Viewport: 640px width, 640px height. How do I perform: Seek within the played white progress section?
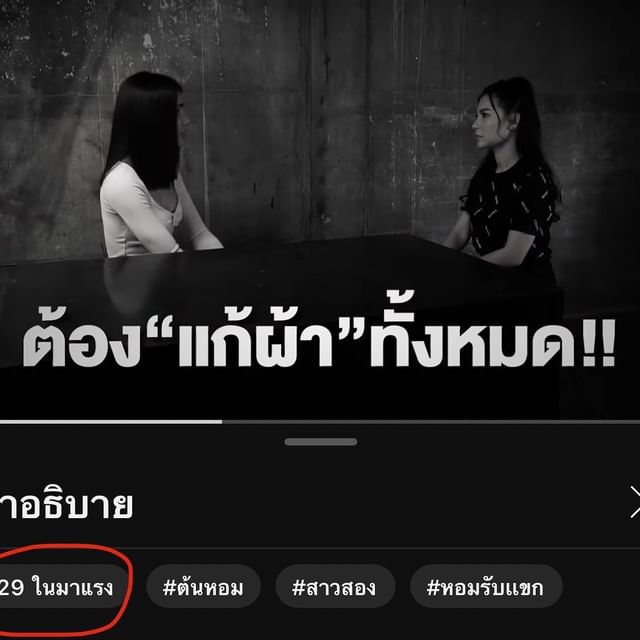[111, 422]
